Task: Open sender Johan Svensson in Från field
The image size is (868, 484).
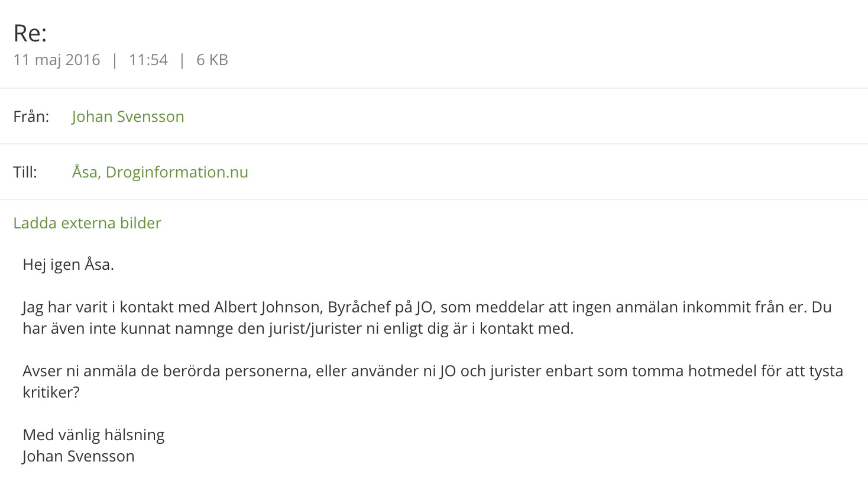Action: click(128, 117)
